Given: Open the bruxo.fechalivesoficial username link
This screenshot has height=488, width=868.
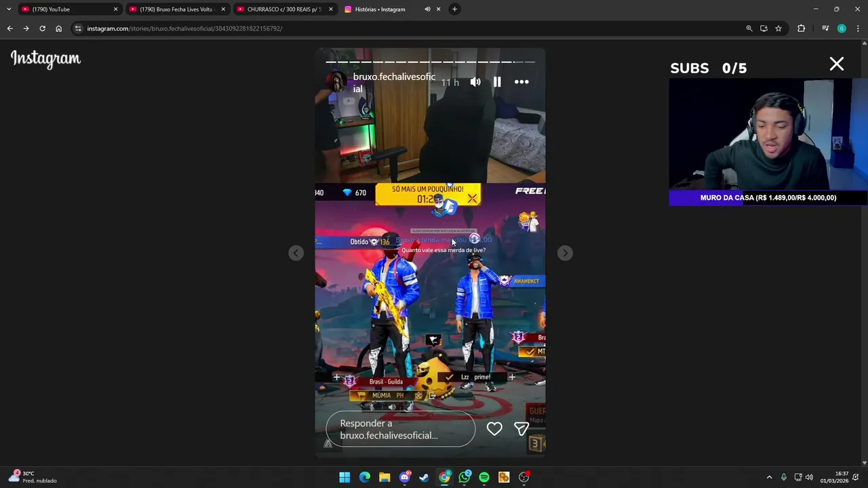Looking at the screenshot, I should click(394, 83).
